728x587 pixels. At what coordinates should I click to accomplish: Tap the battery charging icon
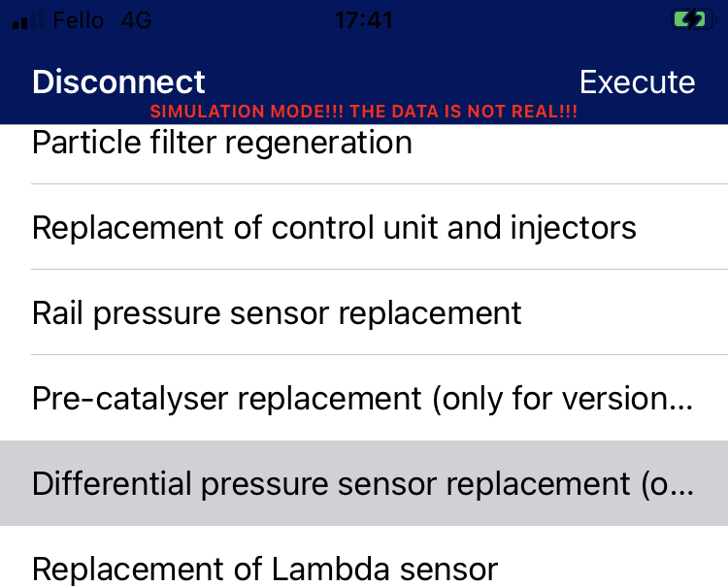[x=694, y=19]
